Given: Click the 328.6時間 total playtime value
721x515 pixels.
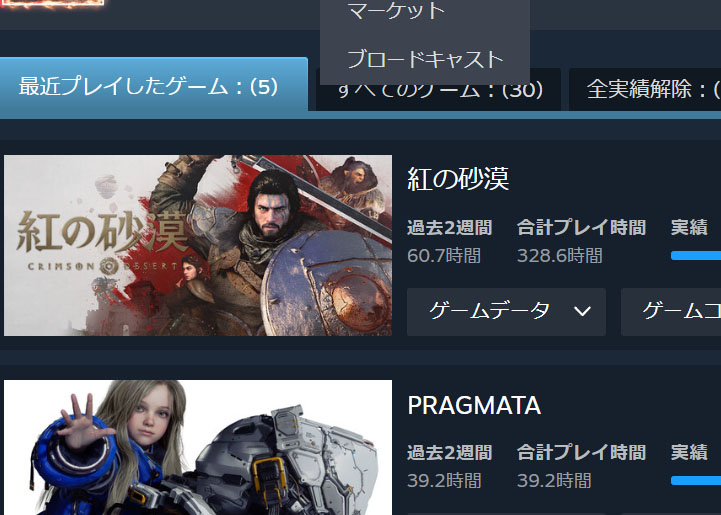Looking at the screenshot, I should click(x=560, y=256).
